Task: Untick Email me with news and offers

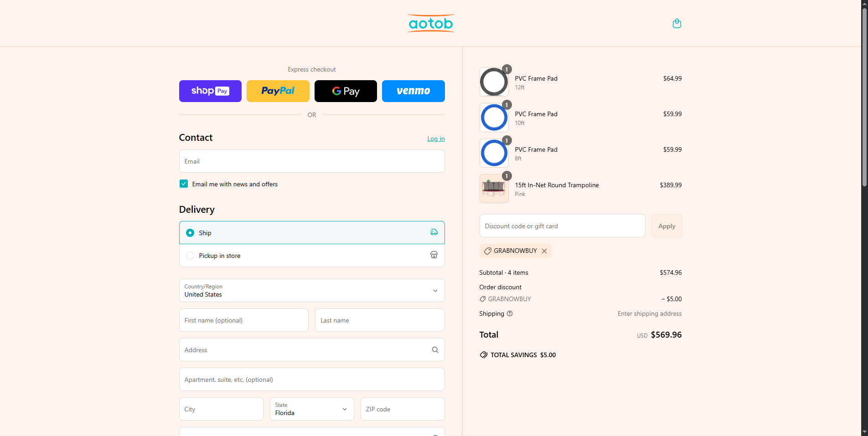Action: pyautogui.click(x=184, y=184)
